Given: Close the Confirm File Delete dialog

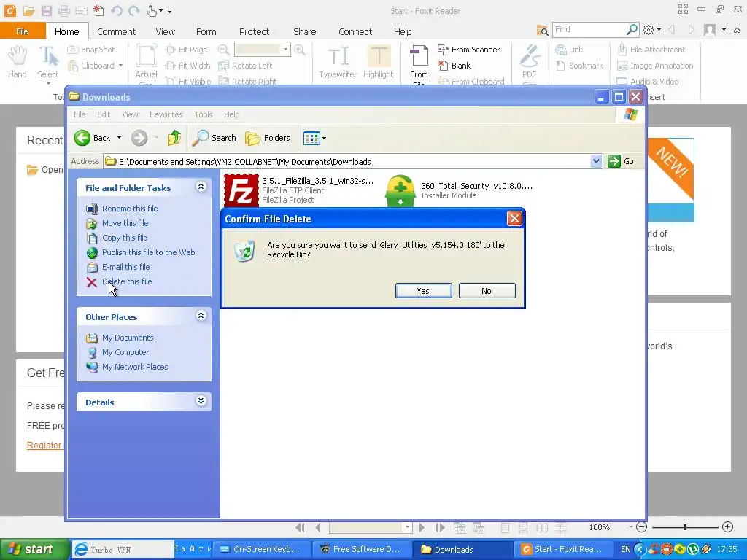Looking at the screenshot, I should 514,219.
